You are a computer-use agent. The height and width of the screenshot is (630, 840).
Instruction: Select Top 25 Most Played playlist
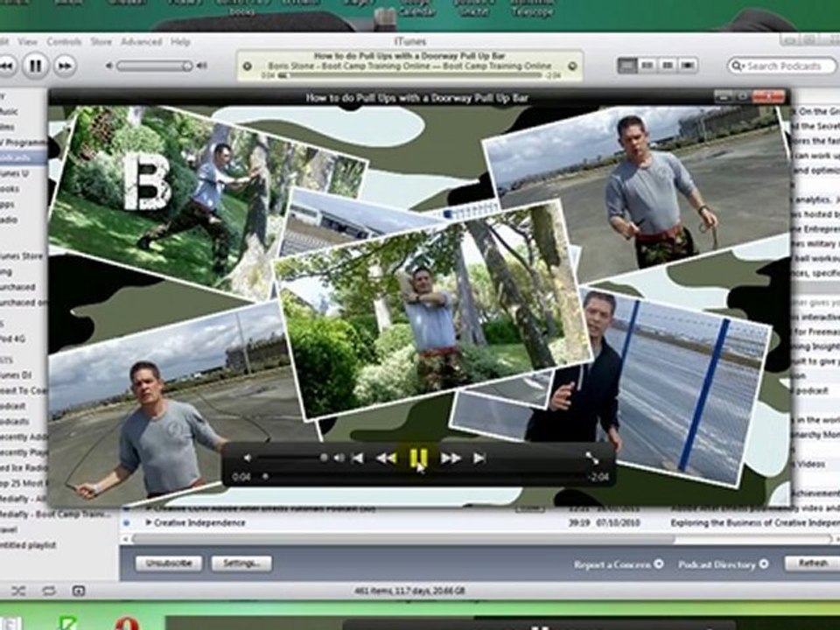[x=24, y=483]
